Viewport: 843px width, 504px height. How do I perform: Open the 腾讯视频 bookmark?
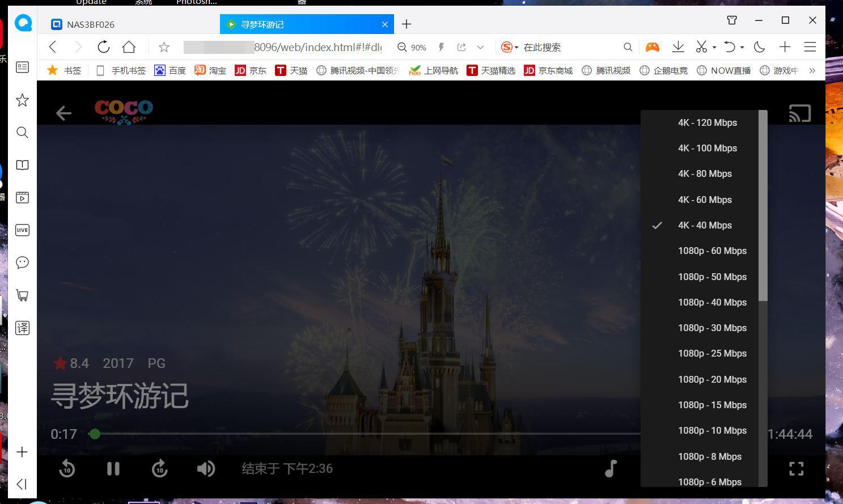pos(612,70)
